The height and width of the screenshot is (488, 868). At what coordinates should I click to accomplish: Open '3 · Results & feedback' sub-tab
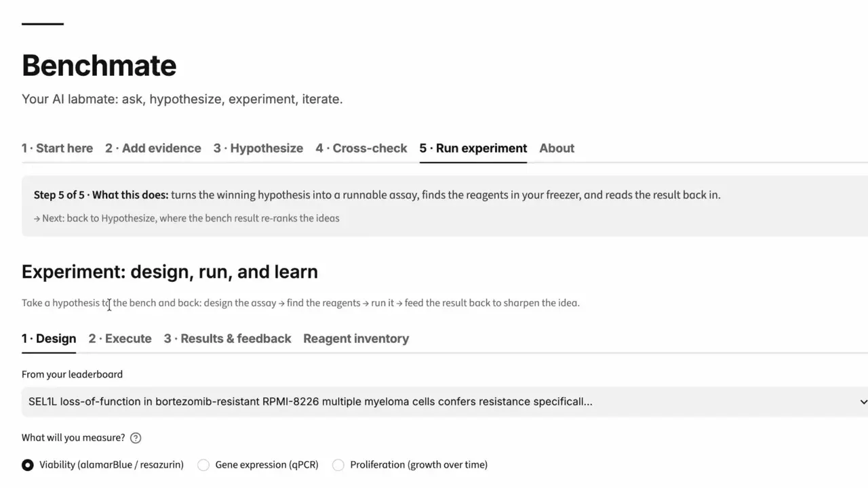click(x=228, y=339)
